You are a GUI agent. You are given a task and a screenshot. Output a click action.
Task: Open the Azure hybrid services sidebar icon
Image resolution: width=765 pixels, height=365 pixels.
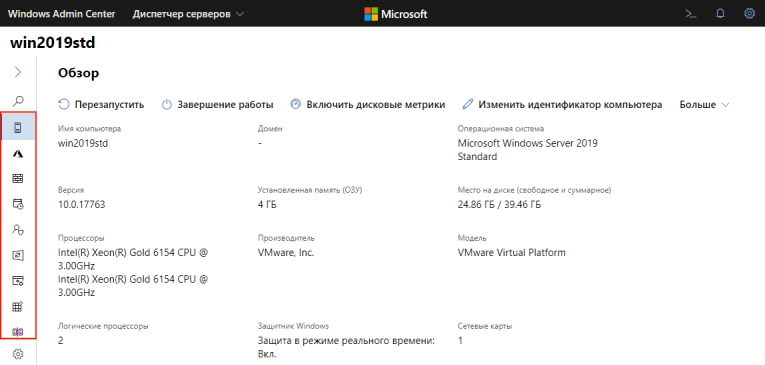tap(18, 154)
